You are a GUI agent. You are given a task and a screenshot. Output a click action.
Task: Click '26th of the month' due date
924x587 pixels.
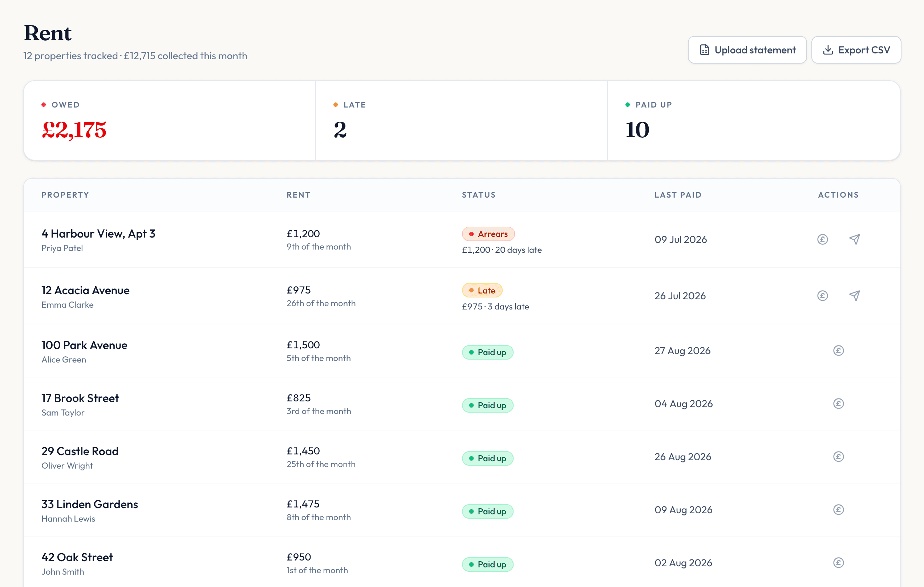[x=321, y=303]
